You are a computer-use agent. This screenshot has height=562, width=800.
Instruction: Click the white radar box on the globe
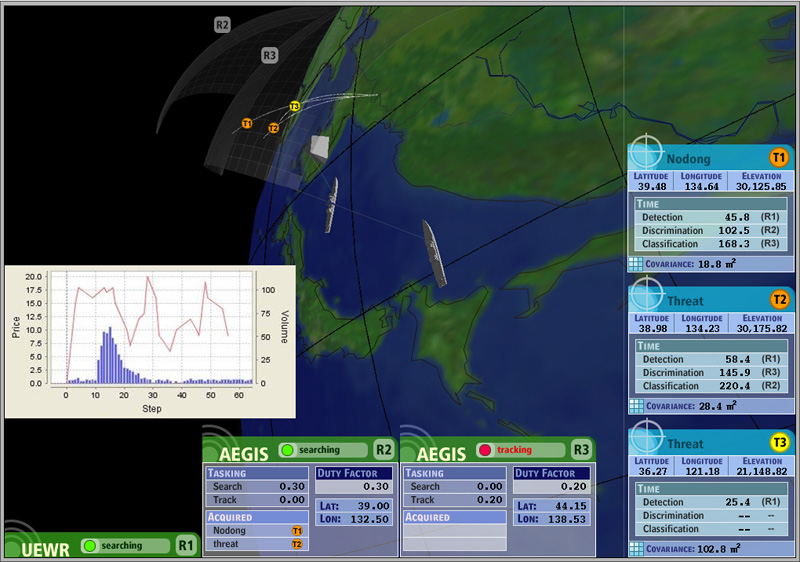pyautogui.click(x=319, y=147)
